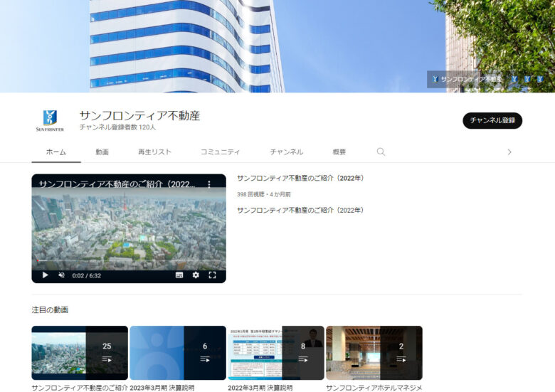Switch to the ホーム tab

pos(56,152)
